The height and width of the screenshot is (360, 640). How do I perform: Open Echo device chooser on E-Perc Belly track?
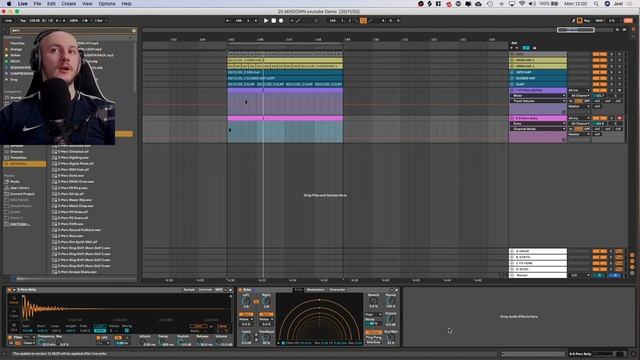coord(538,123)
